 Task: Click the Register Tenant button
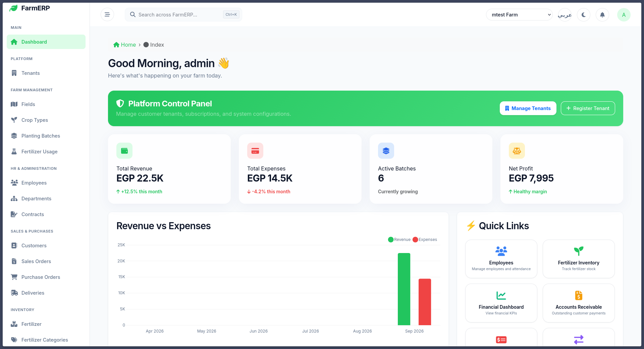pyautogui.click(x=588, y=108)
